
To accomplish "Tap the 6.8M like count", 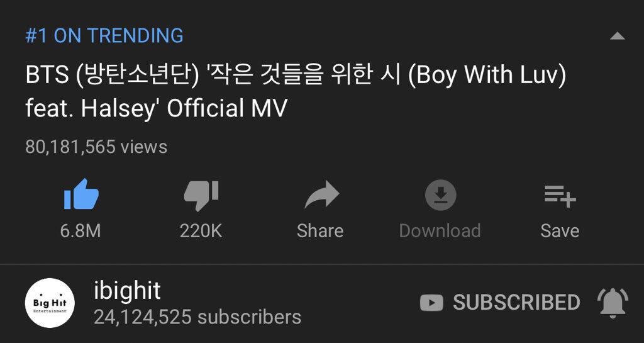I will tap(80, 231).
